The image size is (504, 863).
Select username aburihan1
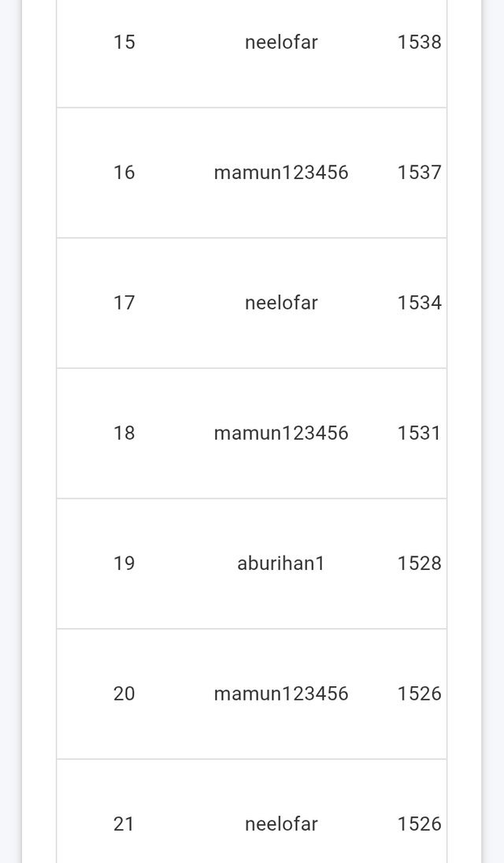click(280, 564)
